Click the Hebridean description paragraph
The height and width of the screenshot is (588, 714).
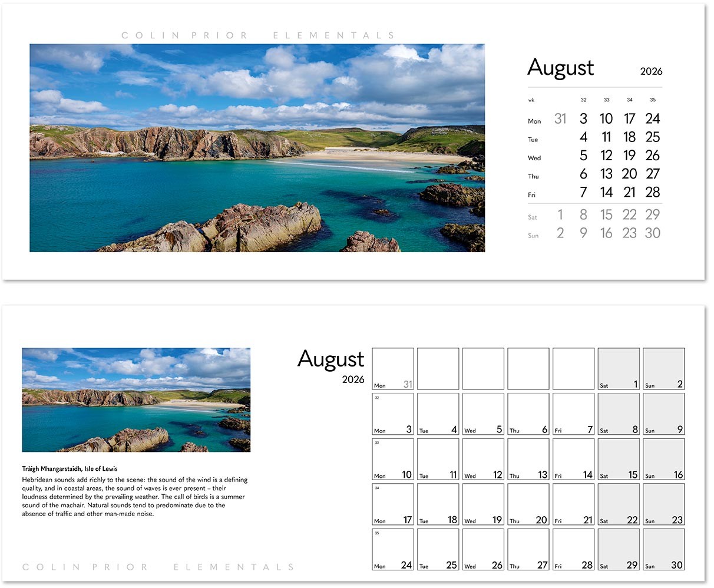pos(135,496)
